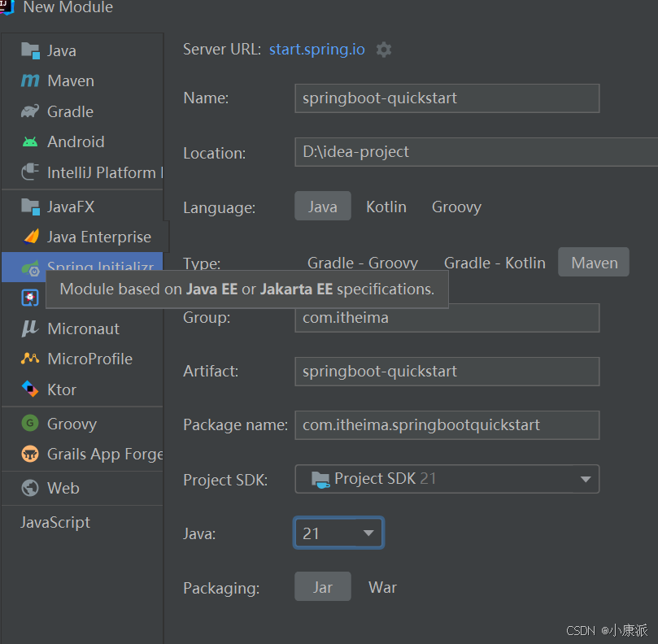658x644 pixels.
Task: Click the Gradle elephant icon
Action: pyautogui.click(x=30, y=111)
